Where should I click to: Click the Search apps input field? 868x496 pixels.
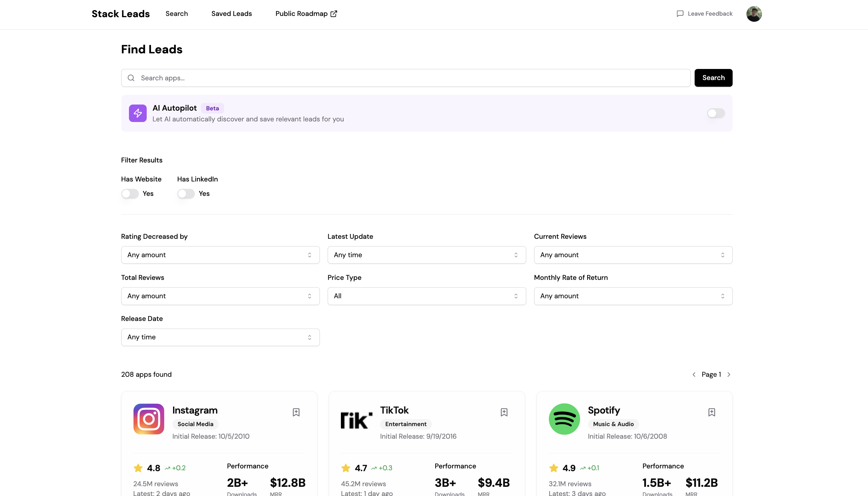(406, 78)
